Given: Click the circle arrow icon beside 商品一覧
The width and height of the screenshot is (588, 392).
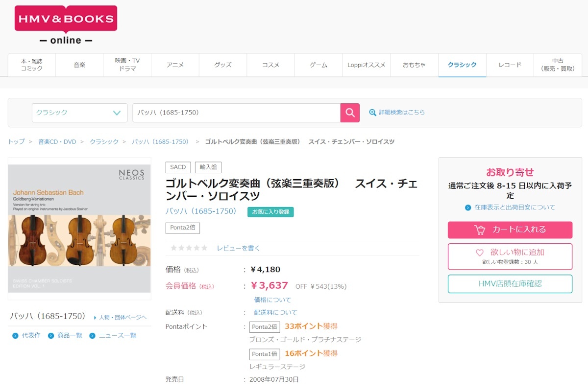Looking at the screenshot, I should tap(51, 336).
